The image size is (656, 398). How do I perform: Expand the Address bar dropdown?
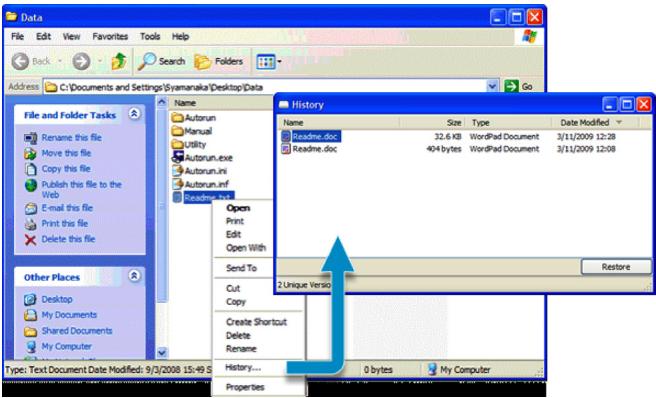click(x=492, y=87)
